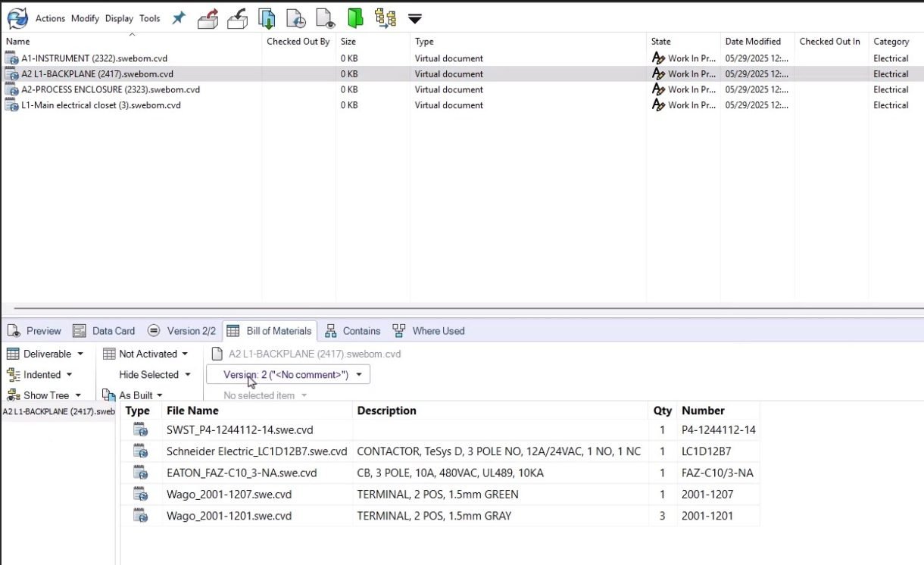Expand the Version 2 comment dropdown
The height and width of the screenshot is (565, 924).
[288, 374]
